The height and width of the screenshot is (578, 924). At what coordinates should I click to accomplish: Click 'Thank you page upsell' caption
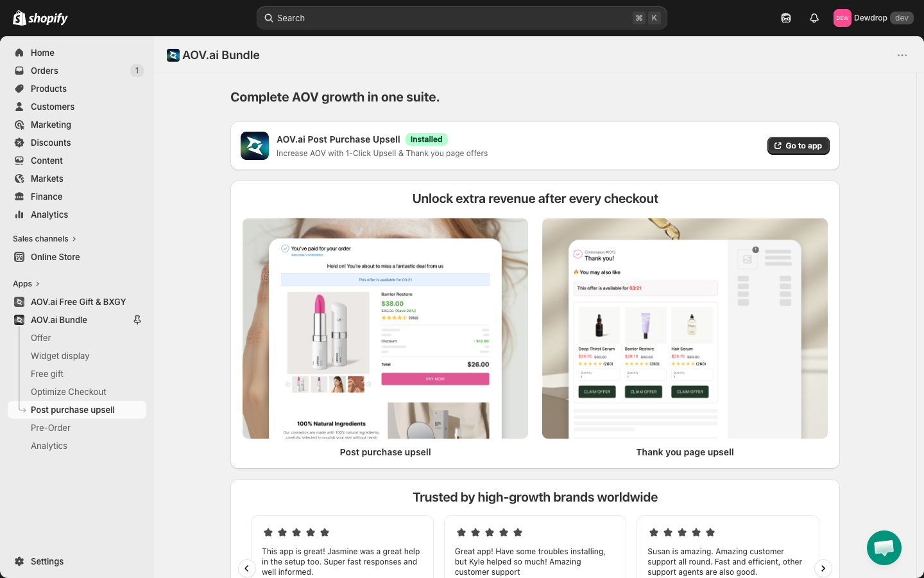pyautogui.click(x=685, y=452)
